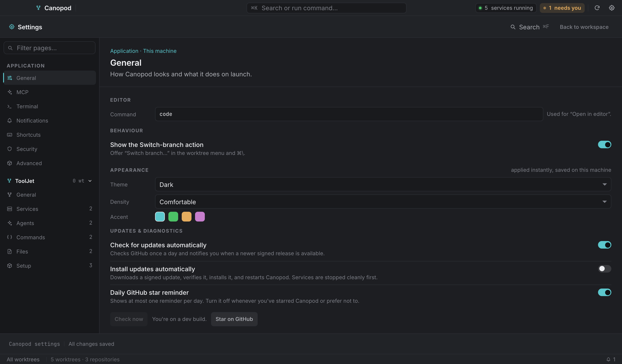Click the Terminal prompt icon in sidebar
This screenshot has width=622, height=364.
(10, 106)
